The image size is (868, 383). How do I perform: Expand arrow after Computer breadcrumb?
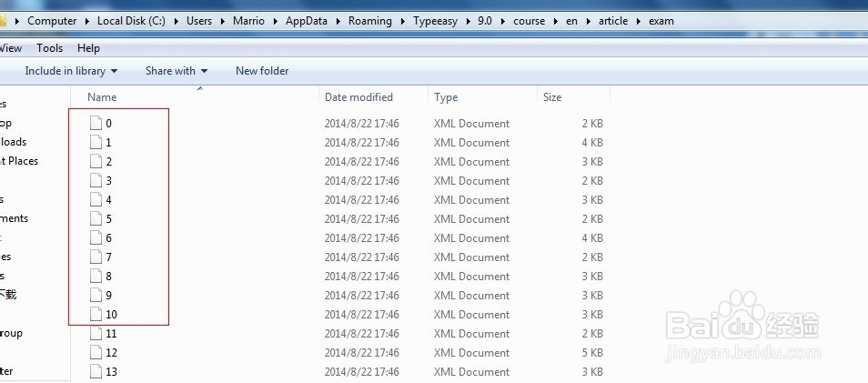[x=87, y=21]
